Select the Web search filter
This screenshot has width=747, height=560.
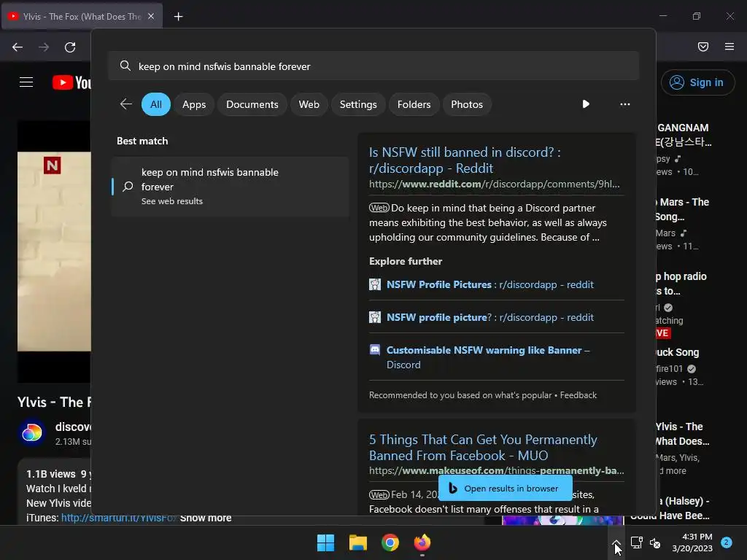(309, 104)
